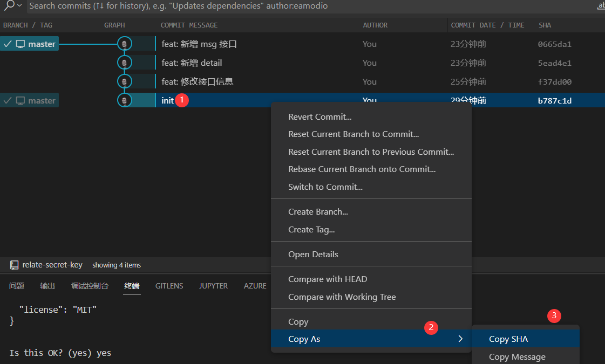Expand the Copy As submenu arrow

point(460,339)
